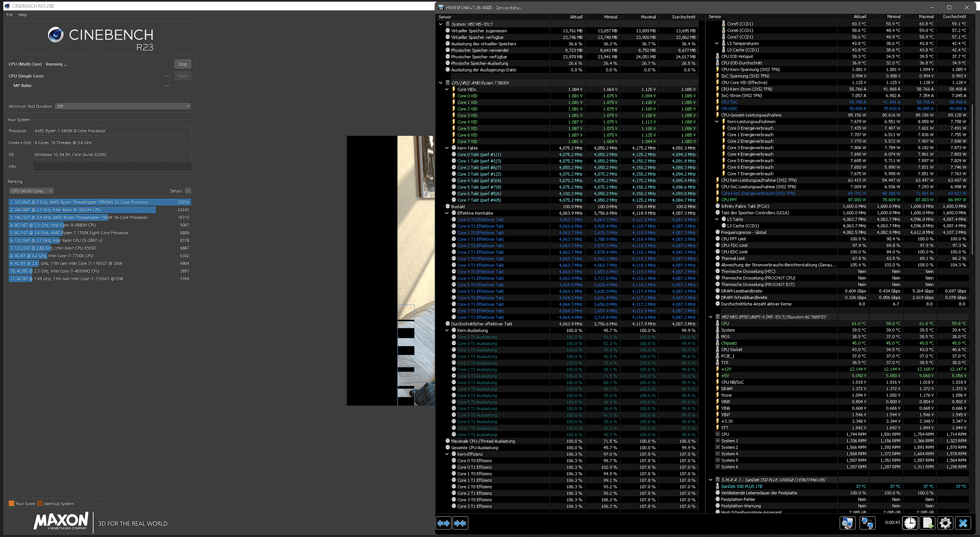
Task: Click the Durchschnitt column header in right sensor pane
Action: point(954,17)
